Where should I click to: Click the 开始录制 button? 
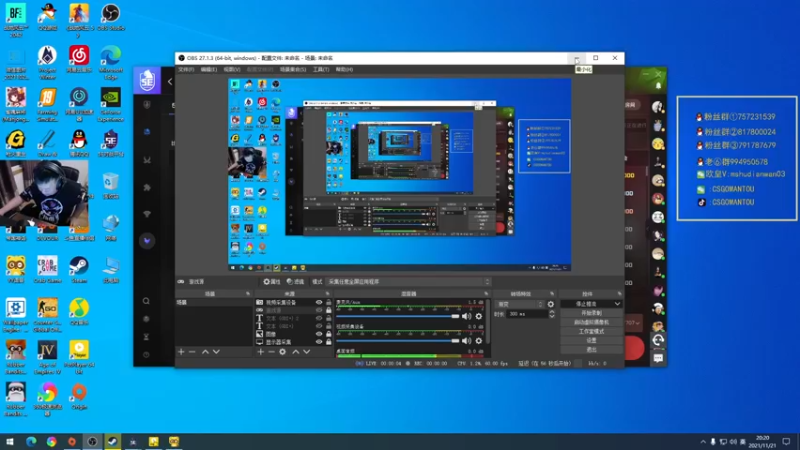[x=591, y=313]
